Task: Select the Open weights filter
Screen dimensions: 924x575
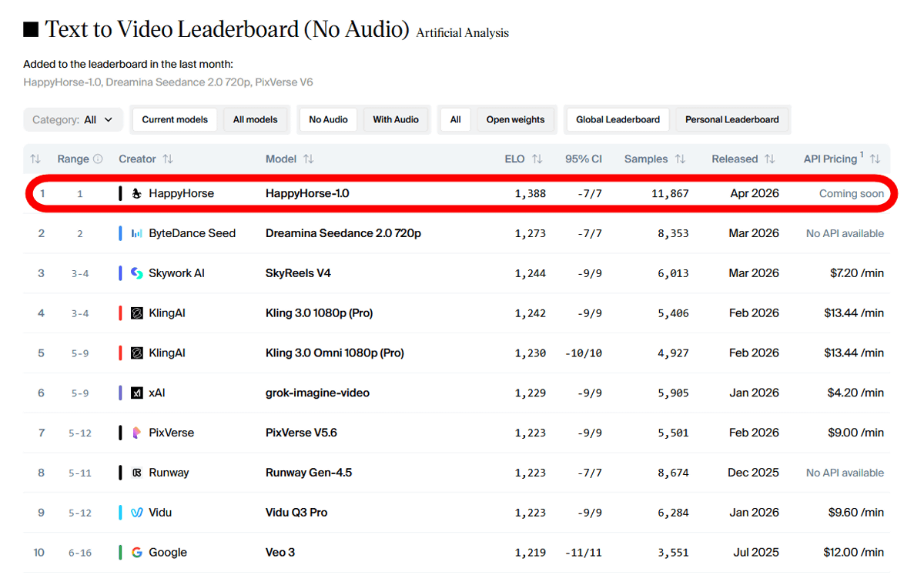Action: [515, 119]
